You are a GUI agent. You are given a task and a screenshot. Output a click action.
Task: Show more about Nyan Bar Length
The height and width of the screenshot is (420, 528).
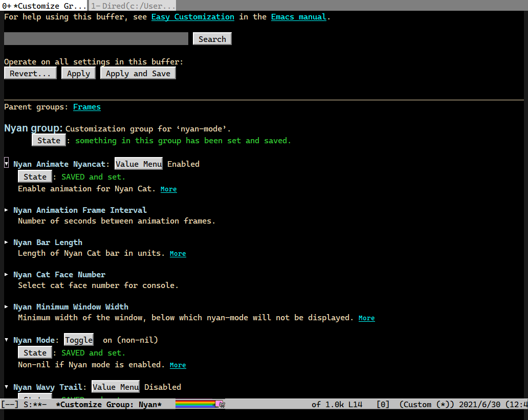(178, 253)
